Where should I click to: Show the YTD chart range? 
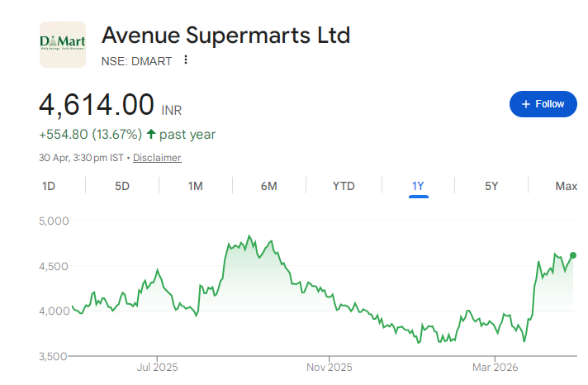[x=344, y=186]
